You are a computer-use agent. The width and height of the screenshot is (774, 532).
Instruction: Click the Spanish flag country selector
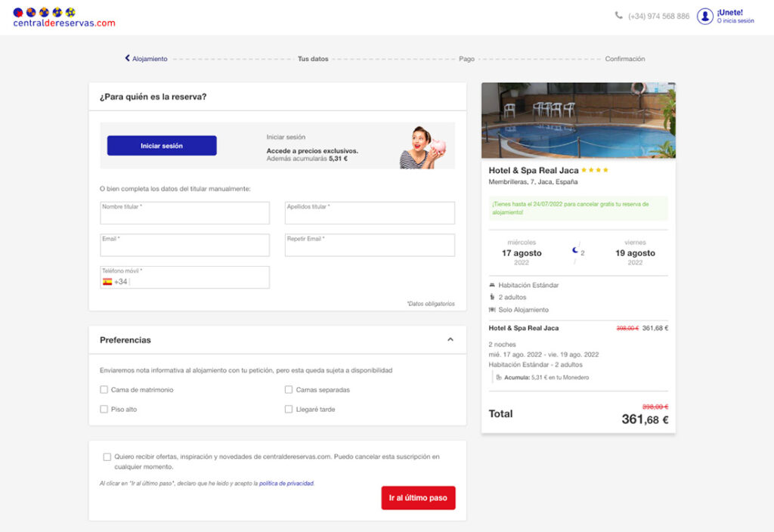click(x=107, y=282)
